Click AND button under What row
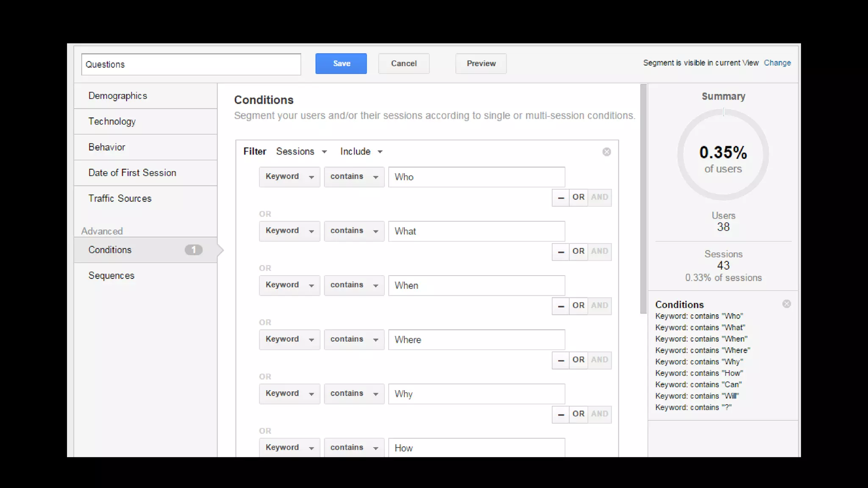This screenshot has height=488, width=868. 599,252
